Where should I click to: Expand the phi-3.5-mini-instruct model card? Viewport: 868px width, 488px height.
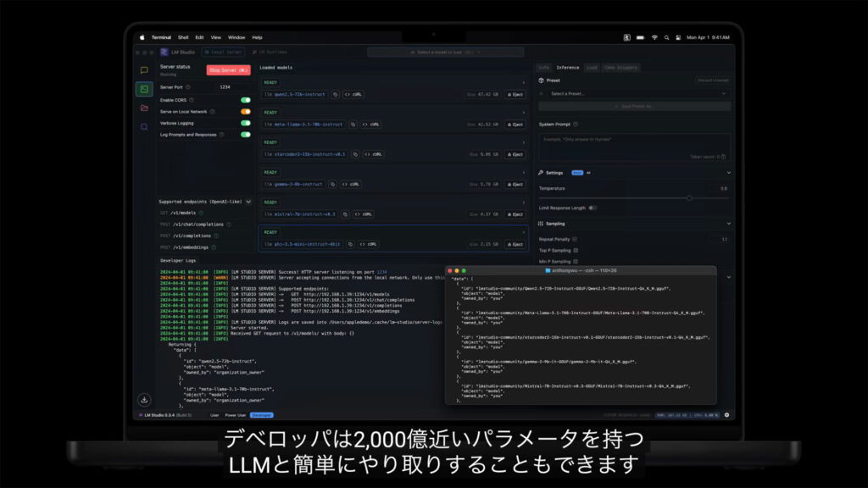(x=523, y=232)
